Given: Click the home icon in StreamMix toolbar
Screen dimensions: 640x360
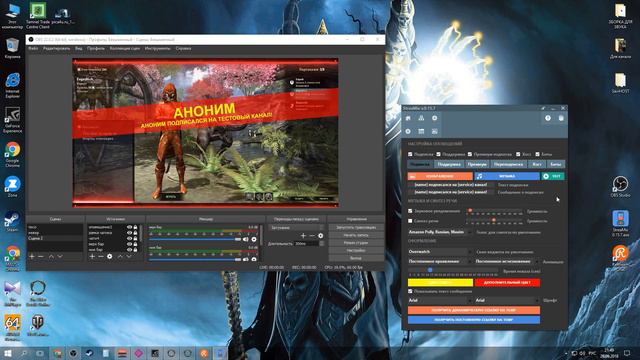Looking at the screenshot, I should pyautogui.click(x=408, y=118).
